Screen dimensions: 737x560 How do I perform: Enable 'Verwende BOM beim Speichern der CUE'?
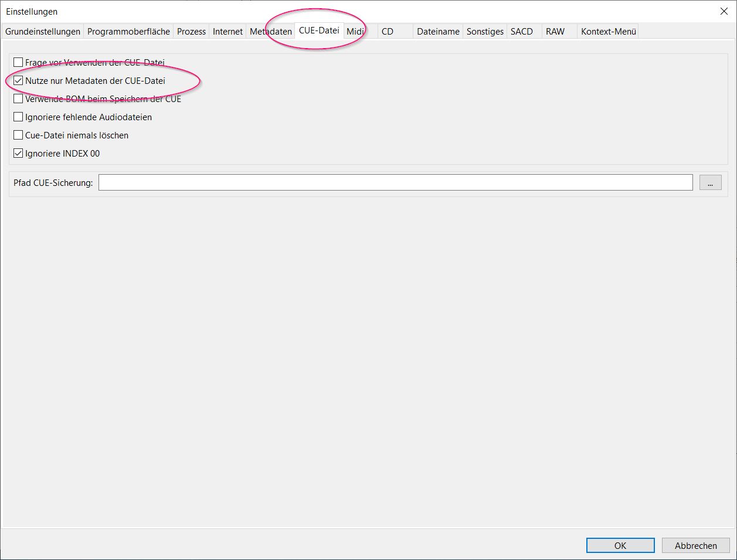click(x=18, y=99)
